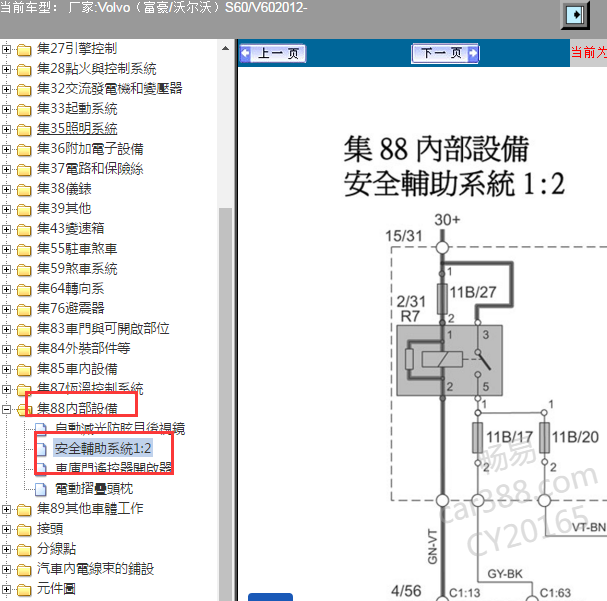Click the tree panel scroll up arrow
The image size is (607, 601).
pos(225,49)
